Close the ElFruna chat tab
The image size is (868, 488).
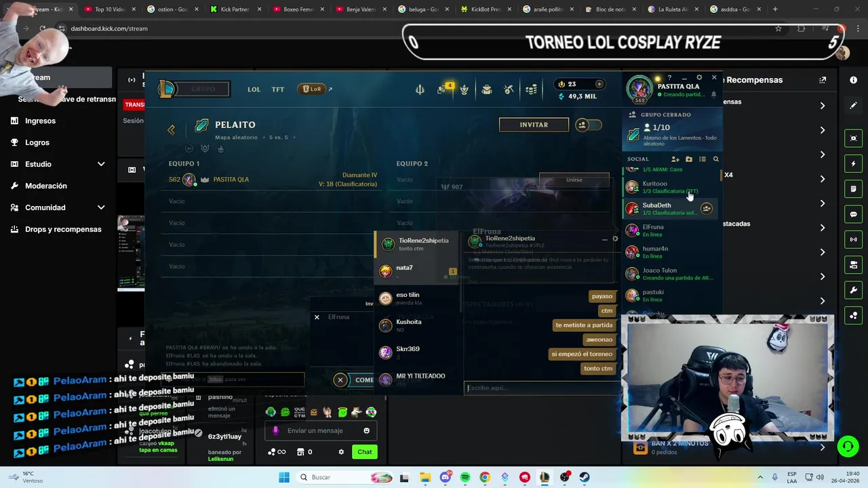click(317, 317)
